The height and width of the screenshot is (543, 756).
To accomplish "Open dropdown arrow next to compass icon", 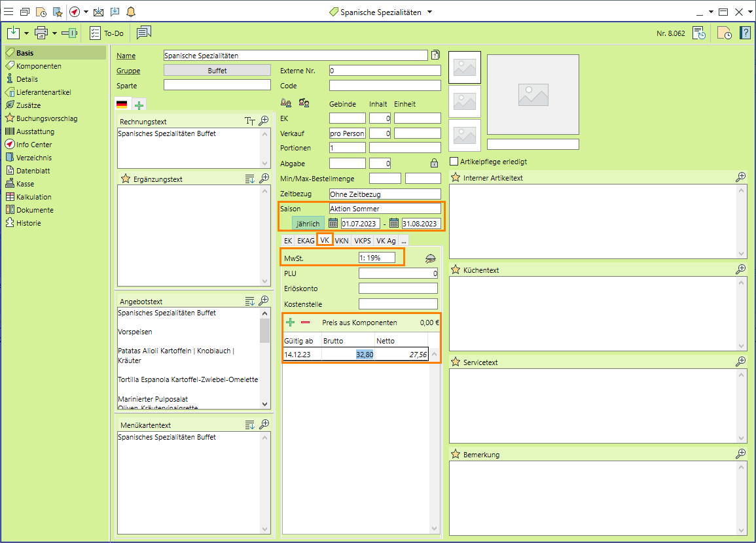I will point(86,12).
